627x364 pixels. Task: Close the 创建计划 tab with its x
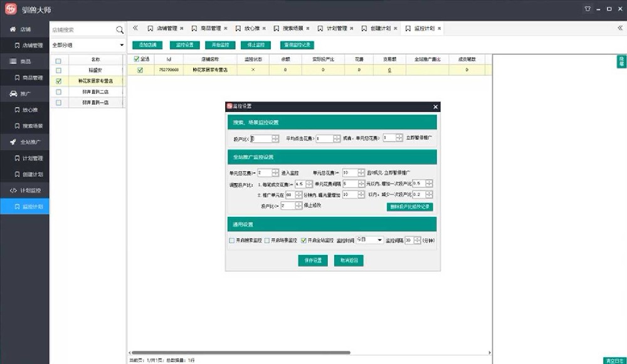tap(395, 28)
